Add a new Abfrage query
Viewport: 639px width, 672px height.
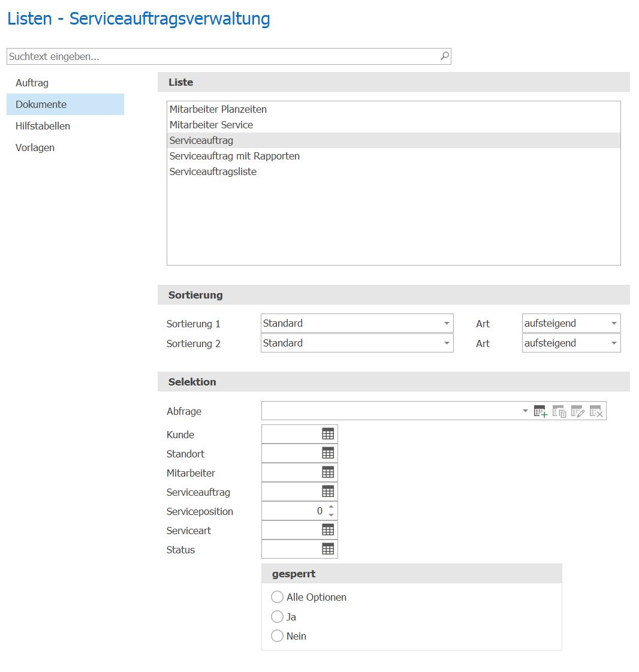[541, 411]
